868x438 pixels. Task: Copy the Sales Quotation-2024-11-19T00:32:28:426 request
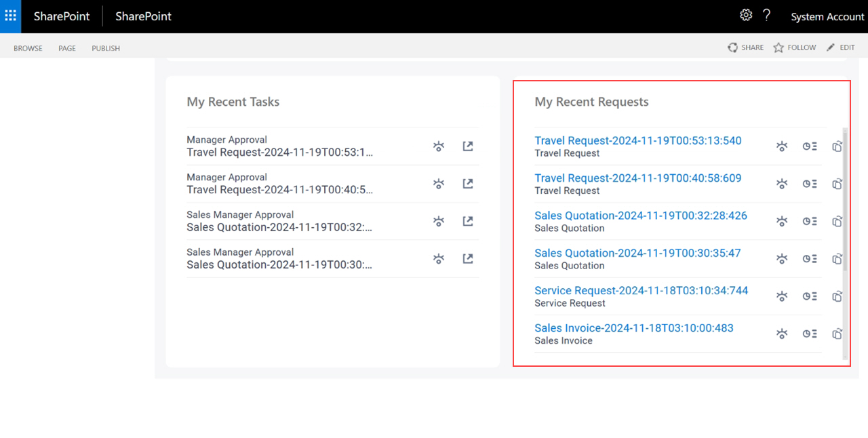tap(837, 221)
